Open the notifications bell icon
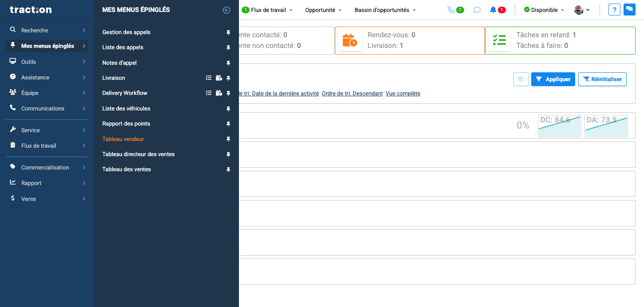 point(493,10)
